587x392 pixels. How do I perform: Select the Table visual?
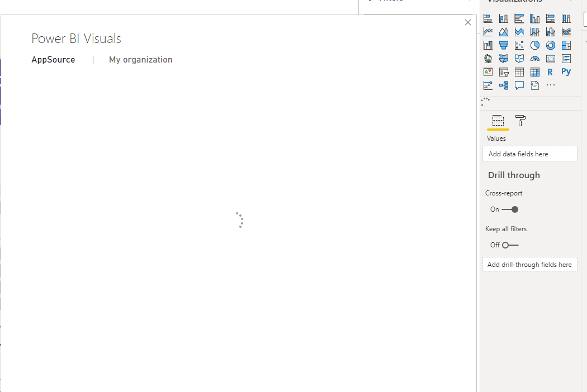coord(519,72)
